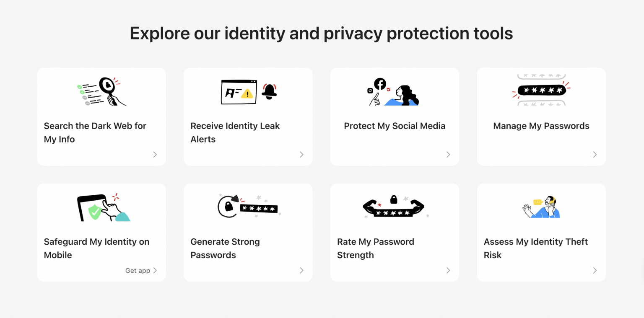
Task: Open the Rate My Password Strength arrow
Action: [448, 270]
